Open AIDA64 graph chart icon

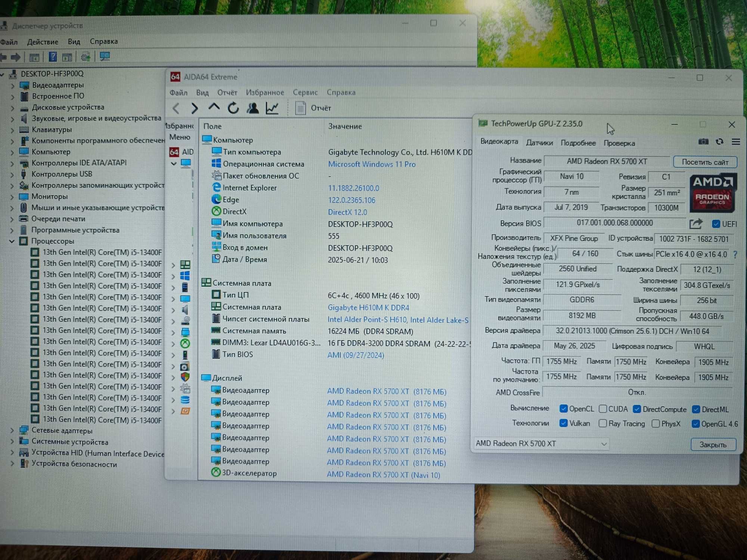point(272,108)
